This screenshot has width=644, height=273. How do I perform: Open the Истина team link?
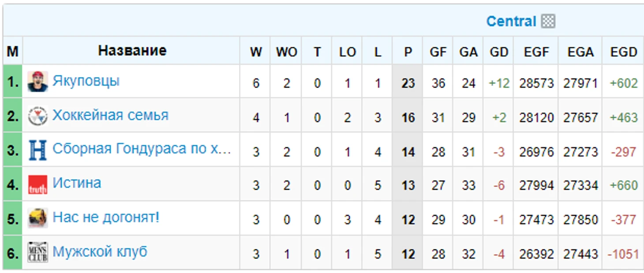click(77, 183)
